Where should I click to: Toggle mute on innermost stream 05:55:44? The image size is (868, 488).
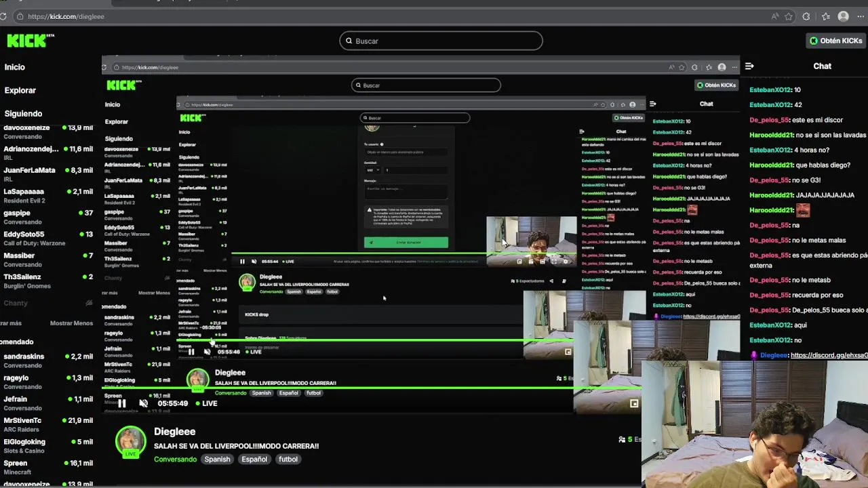(254, 261)
